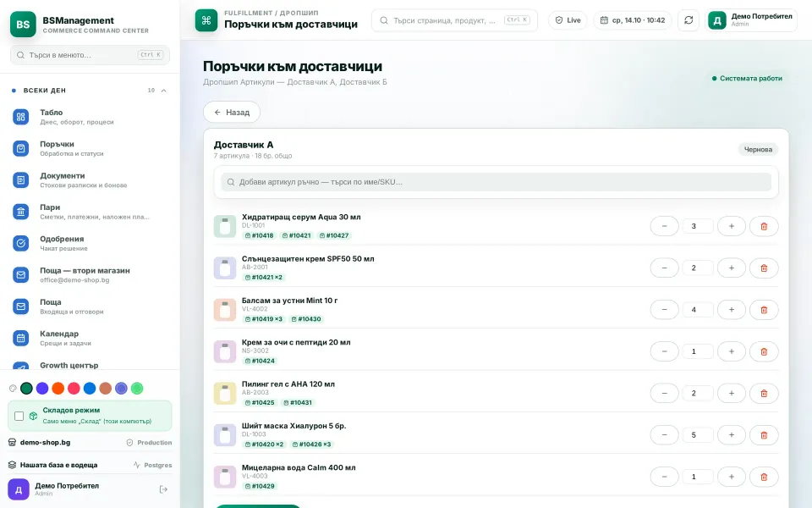Viewport: 812px width, 508px height.
Task: Go to Поръчки in the sidebar
Action: (x=90, y=149)
